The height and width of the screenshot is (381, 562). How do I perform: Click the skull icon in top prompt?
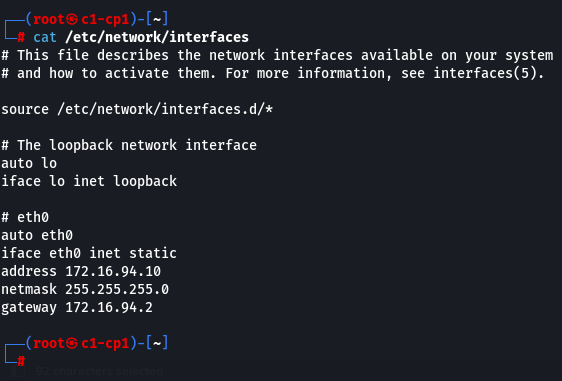click(x=72, y=19)
